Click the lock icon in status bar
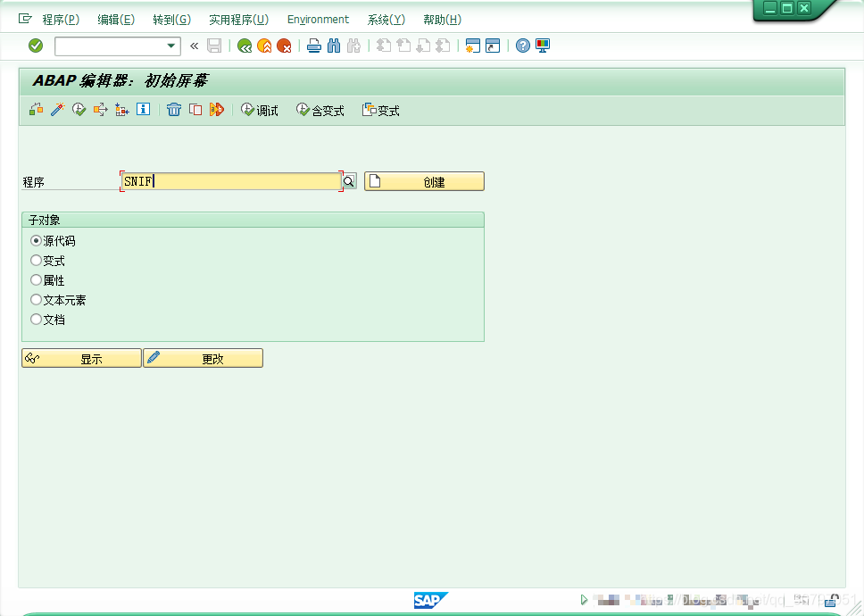864x616 pixels. click(832, 600)
